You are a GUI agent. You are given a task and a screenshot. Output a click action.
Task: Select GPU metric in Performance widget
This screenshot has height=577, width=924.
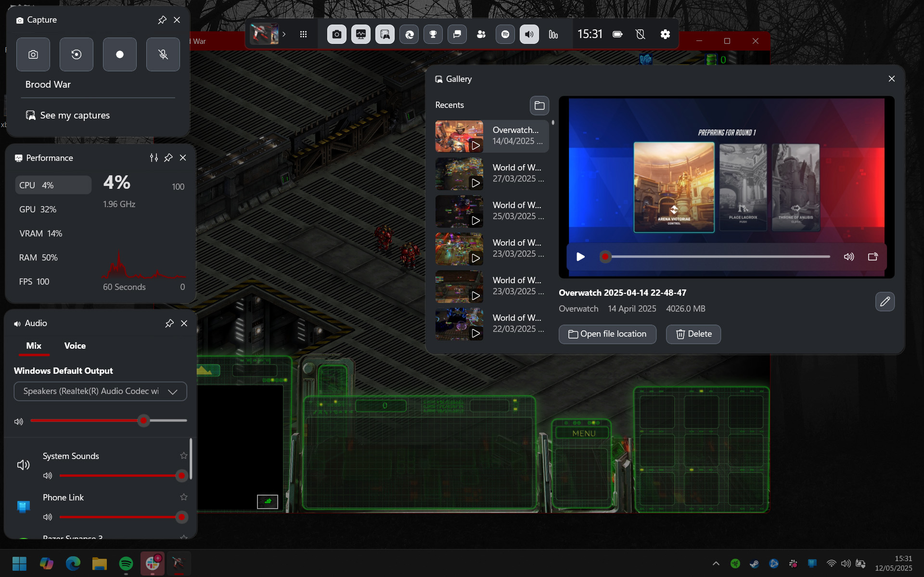coord(38,210)
